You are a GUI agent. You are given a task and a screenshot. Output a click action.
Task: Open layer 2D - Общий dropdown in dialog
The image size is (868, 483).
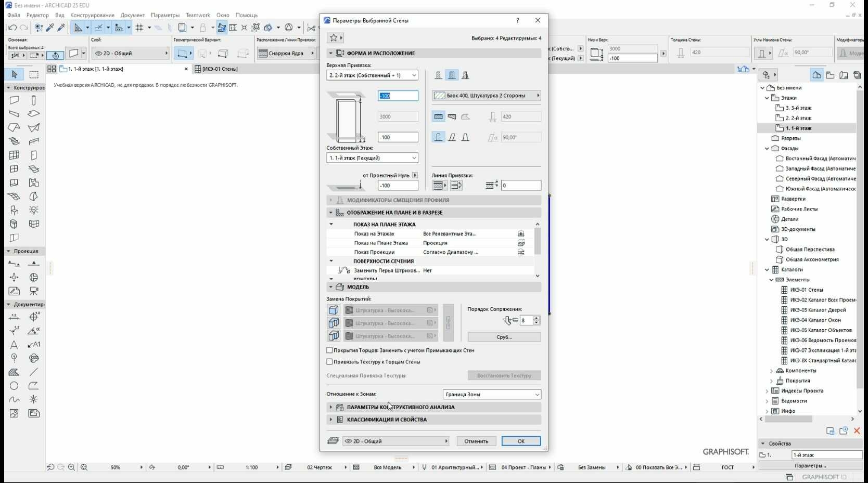(395, 441)
